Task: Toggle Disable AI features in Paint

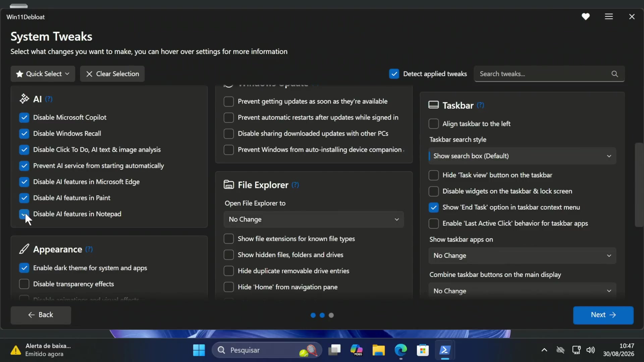Action: [24, 198]
